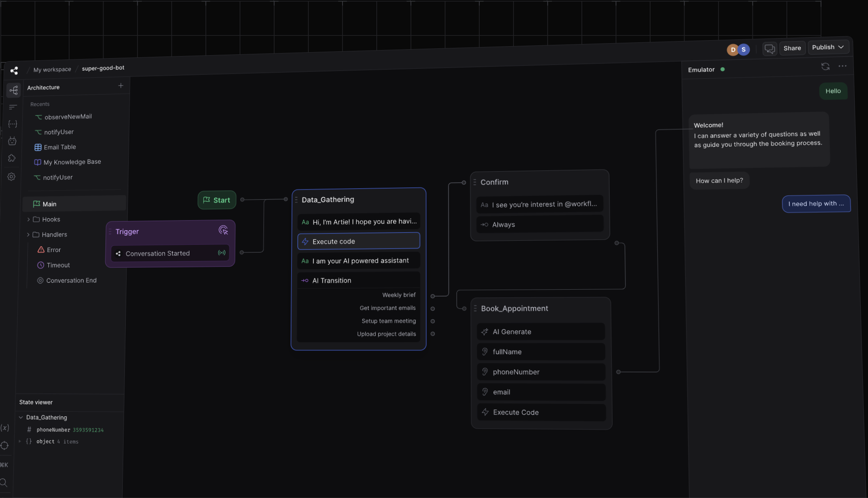
Task: Open the variables braces sidebar icon
Action: (x=13, y=124)
